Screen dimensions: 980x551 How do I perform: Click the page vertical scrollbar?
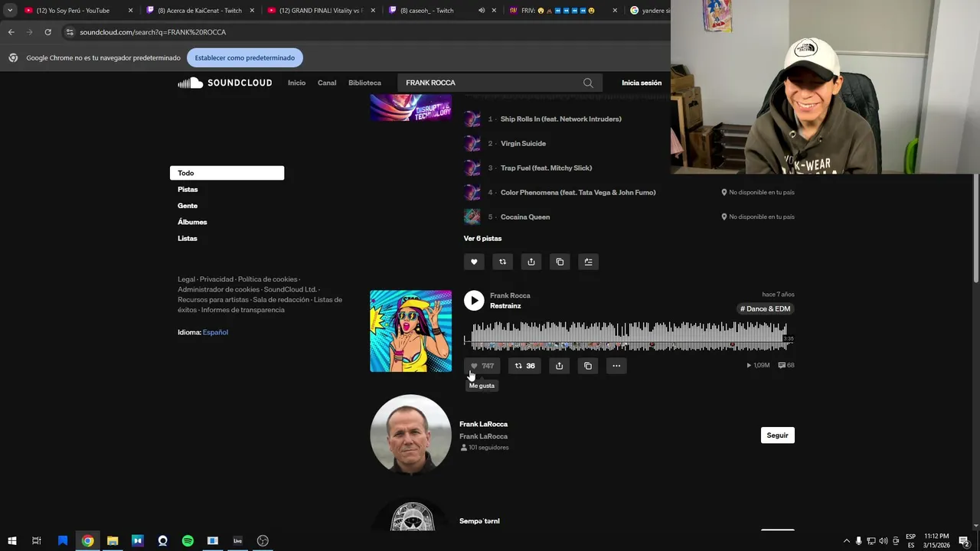click(x=975, y=227)
